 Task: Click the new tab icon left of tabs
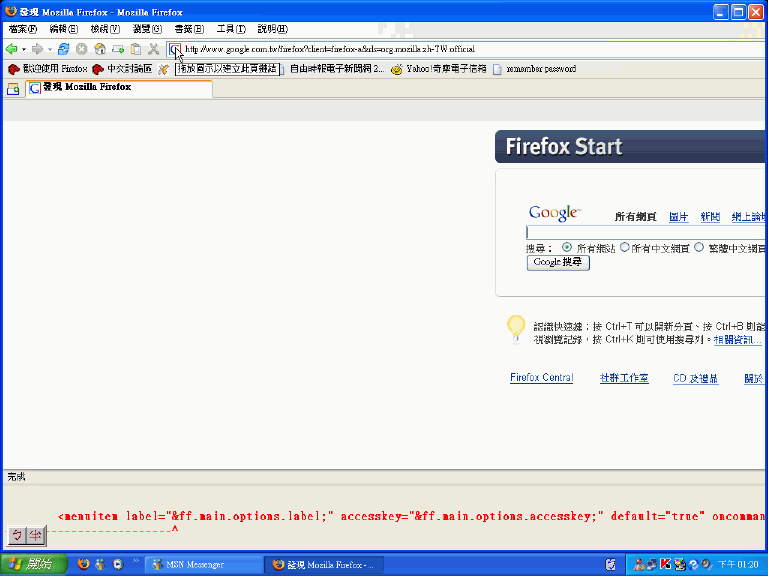pos(14,88)
